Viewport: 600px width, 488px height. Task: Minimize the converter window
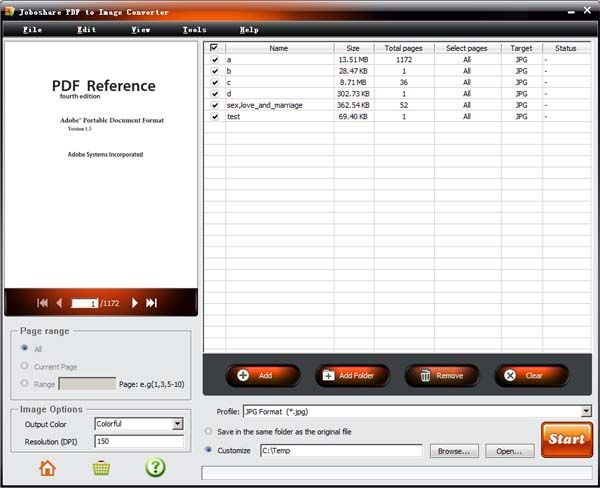coord(571,12)
